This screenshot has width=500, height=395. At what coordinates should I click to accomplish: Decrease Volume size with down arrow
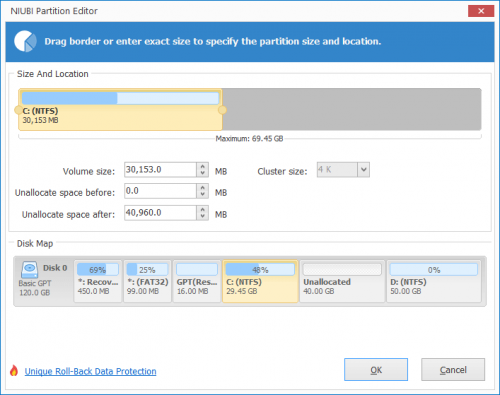click(x=202, y=173)
